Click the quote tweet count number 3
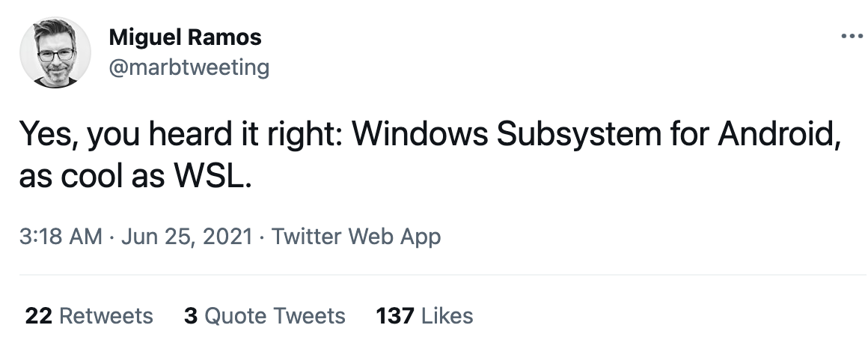Screen dimensions: 868x340 [x=191, y=316]
